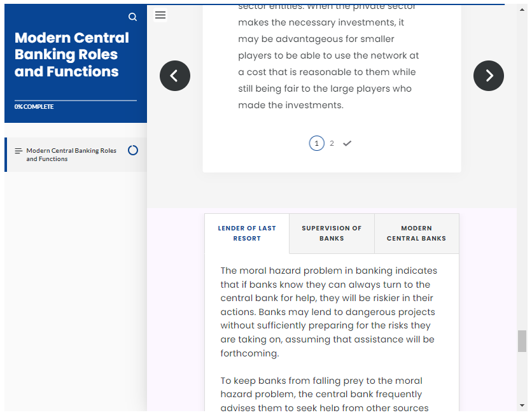This screenshot has height=415, width=532.
Task: Click the lesson progress circle icon
Action: pyautogui.click(x=133, y=150)
